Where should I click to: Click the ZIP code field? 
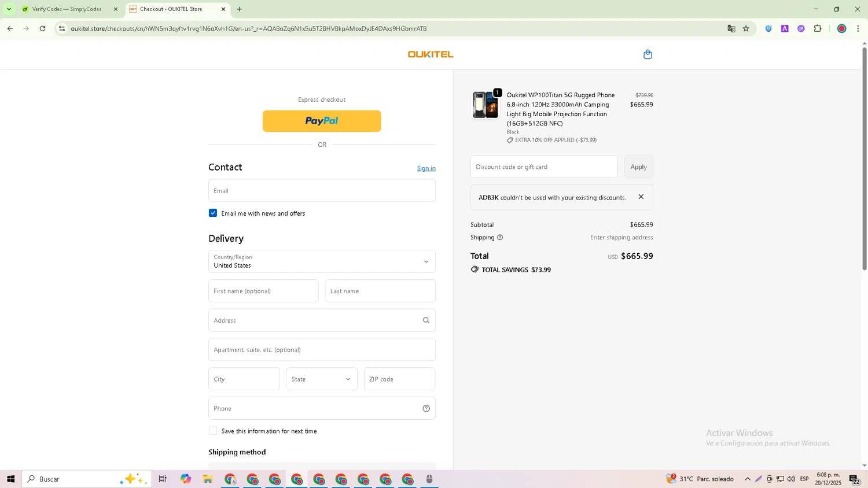tap(399, 379)
